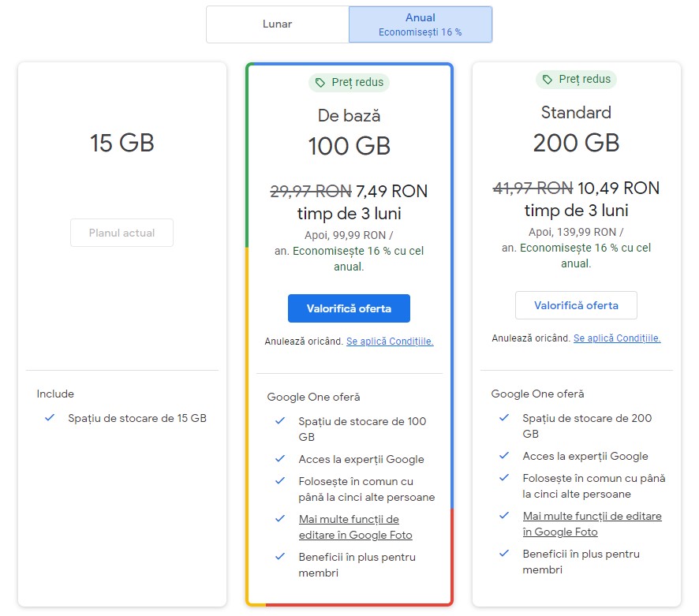Switch to the Lunar billing tab

277,24
